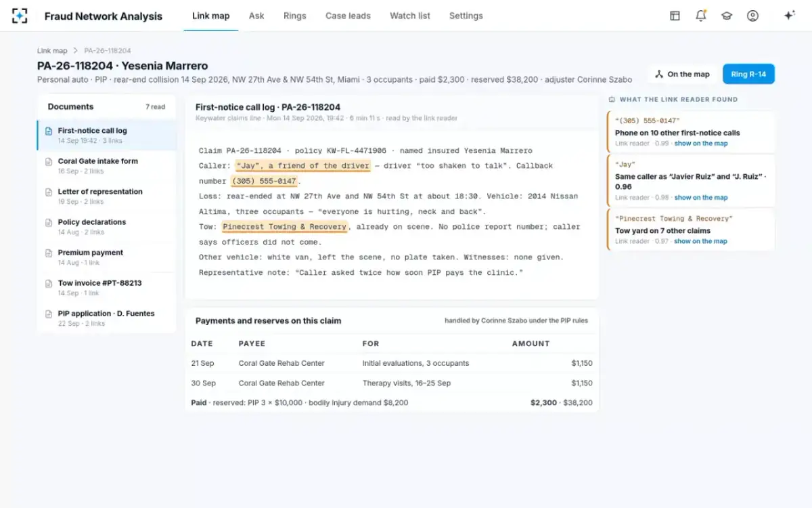Open the notifications bell

click(701, 16)
